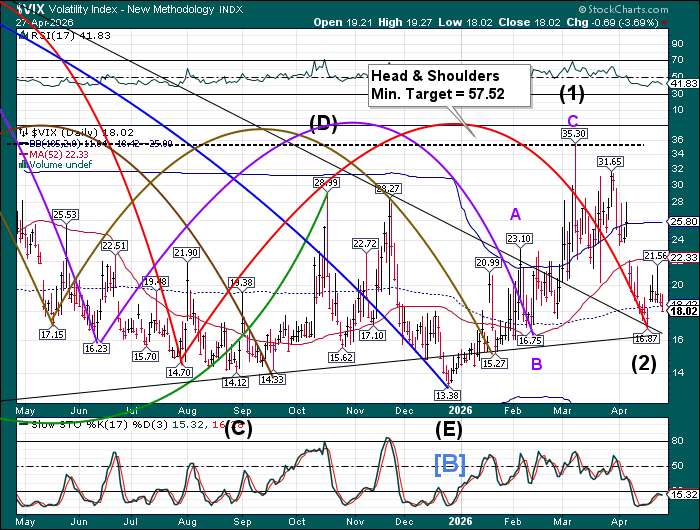Click the 25.80 Bollinger band value tag

(x=683, y=221)
